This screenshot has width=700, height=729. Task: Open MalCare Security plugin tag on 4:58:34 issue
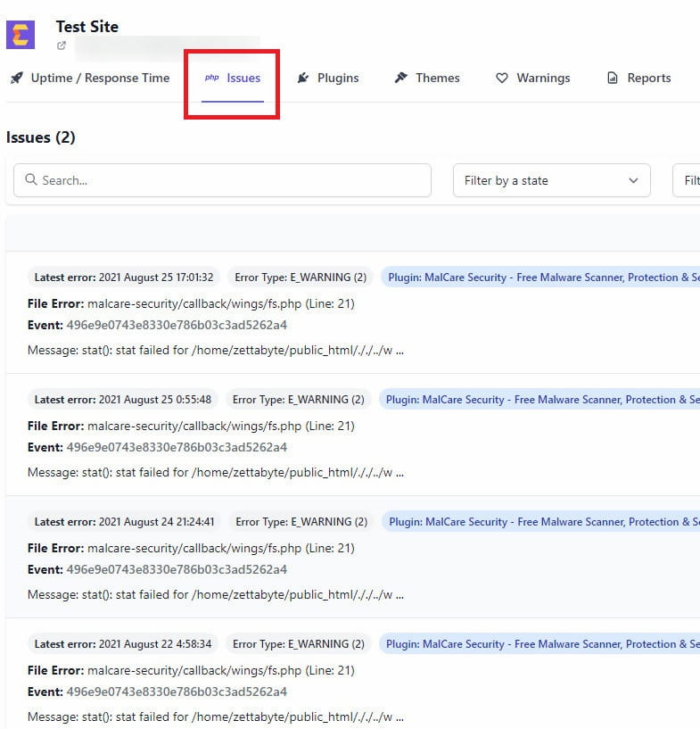coord(539,644)
